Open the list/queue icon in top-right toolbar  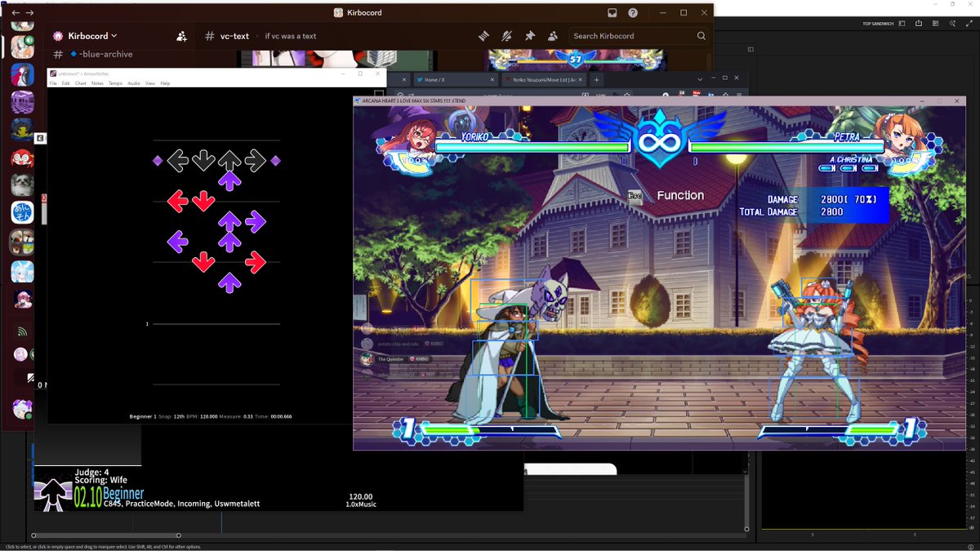pos(937,24)
